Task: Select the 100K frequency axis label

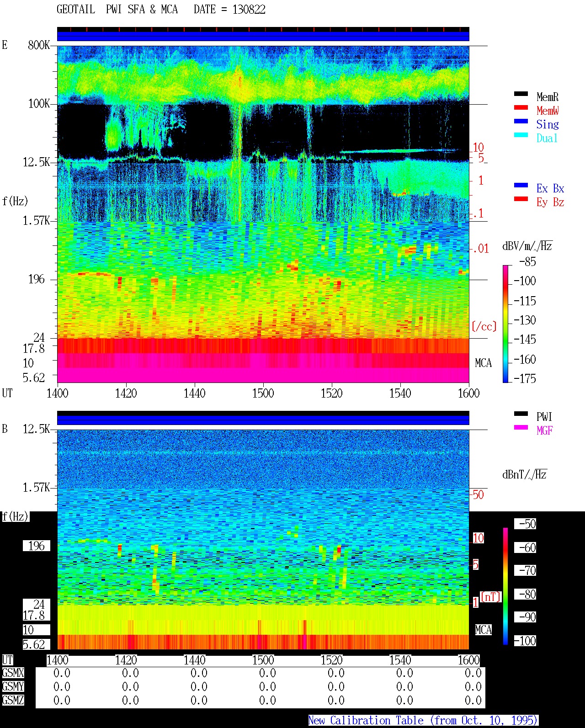Action: (x=39, y=104)
